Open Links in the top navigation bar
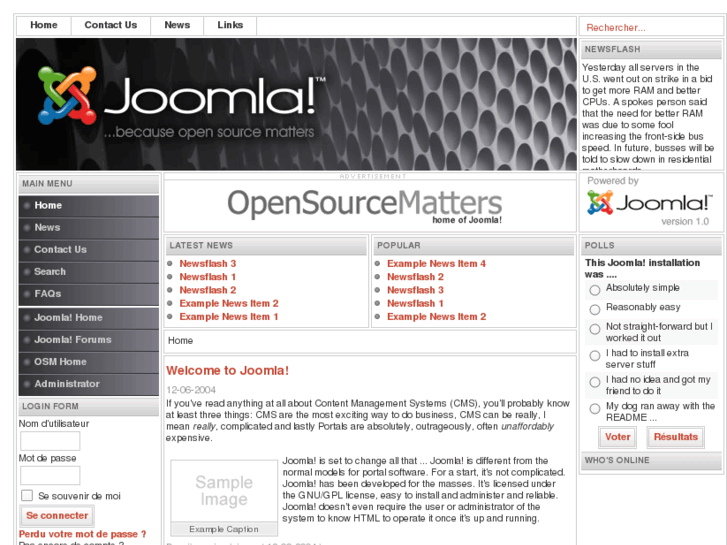The height and width of the screenshot is (545, 727). pyautogui.click(x=230, y=26)
